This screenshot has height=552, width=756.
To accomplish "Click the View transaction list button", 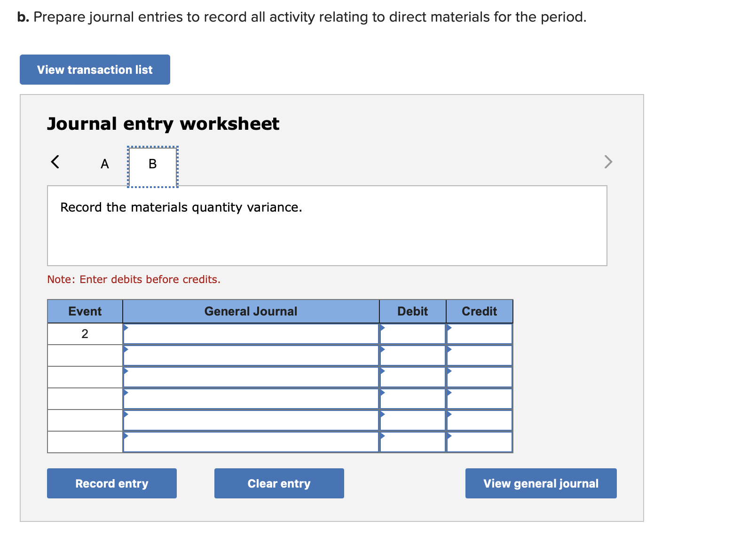I will click(94, 69).
